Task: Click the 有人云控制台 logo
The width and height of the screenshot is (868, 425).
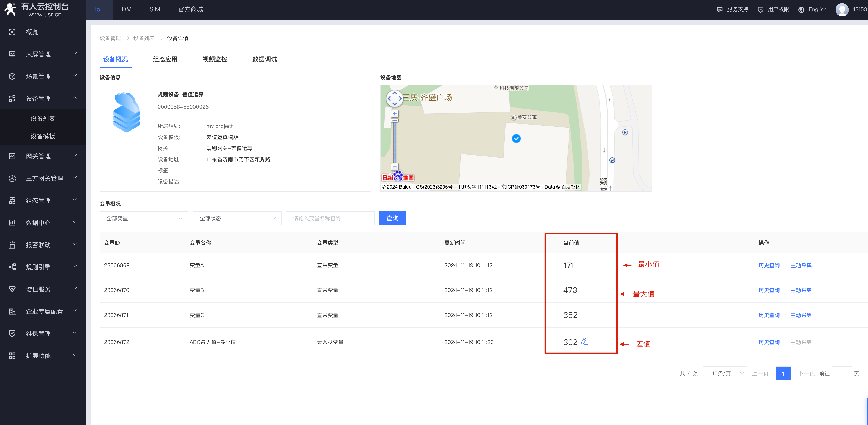Action: [x=36, y=10]
